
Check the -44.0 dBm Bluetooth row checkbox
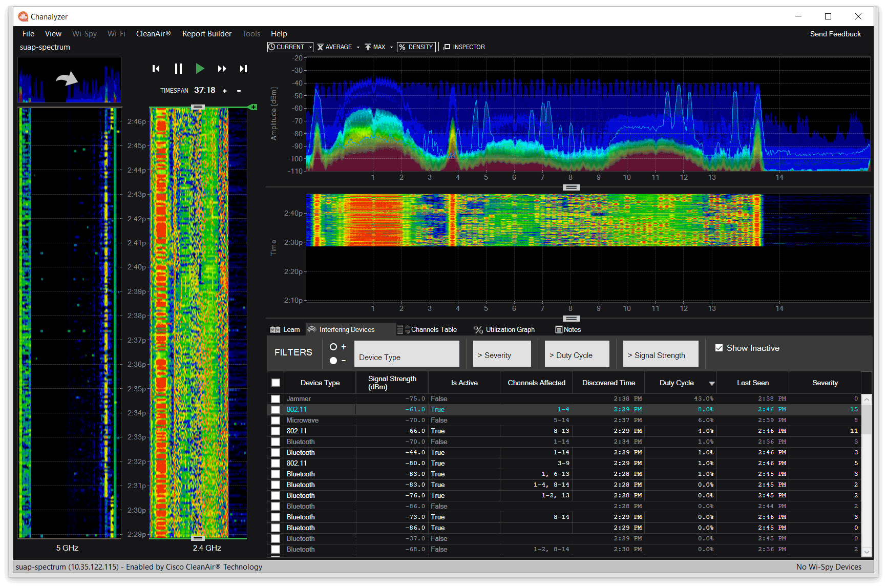[276, 453]
